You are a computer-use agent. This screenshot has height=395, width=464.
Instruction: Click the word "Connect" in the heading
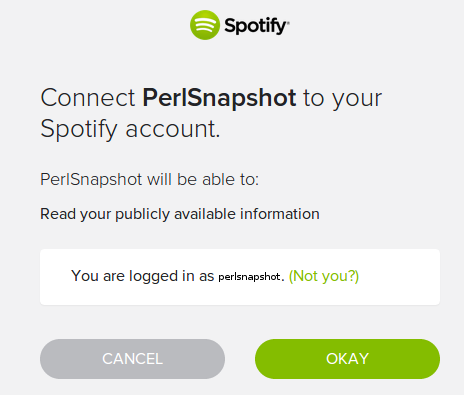[88, 98]
